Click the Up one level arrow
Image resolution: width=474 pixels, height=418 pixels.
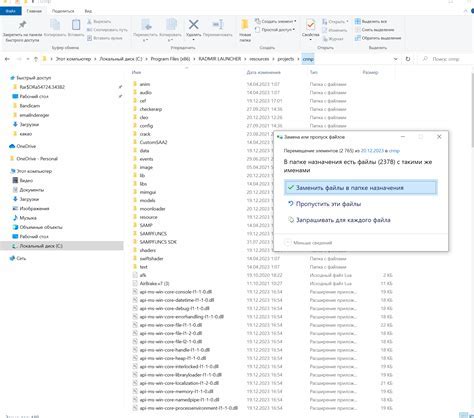(36, 59)
